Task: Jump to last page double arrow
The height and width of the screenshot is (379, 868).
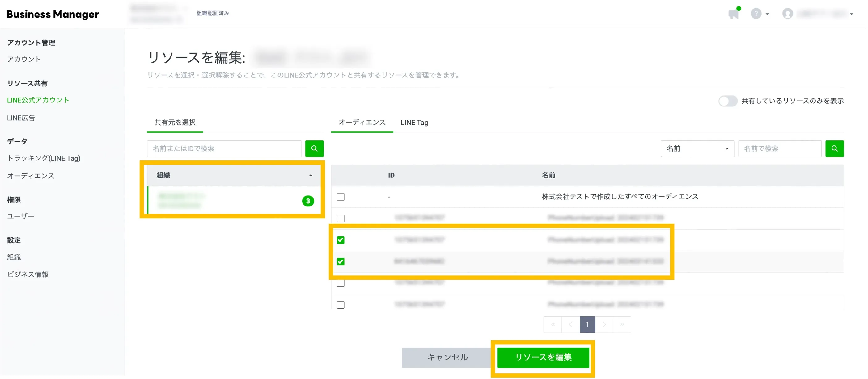Action: pos(622,324)
